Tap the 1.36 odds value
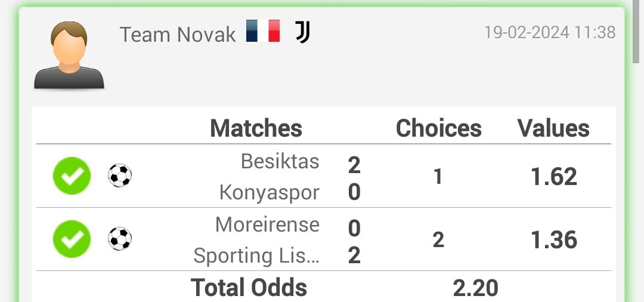Screen dimensions: 644x302 click(554, 240)
